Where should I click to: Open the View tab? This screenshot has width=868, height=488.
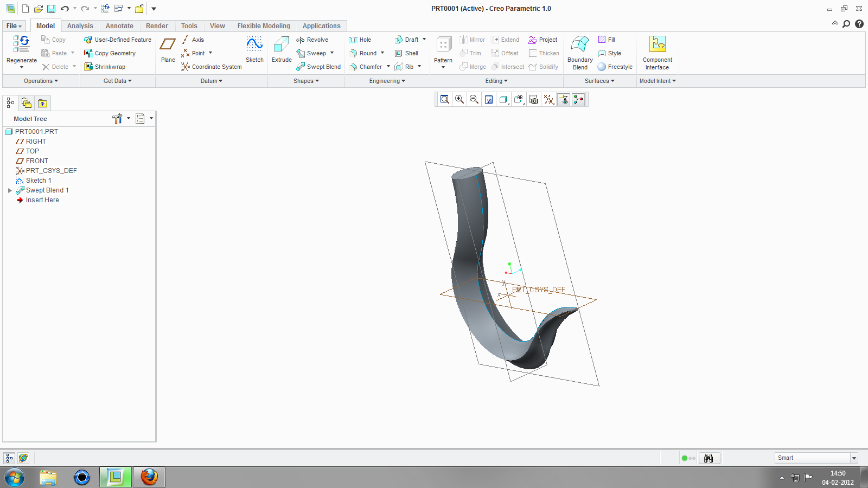[217, 26]
